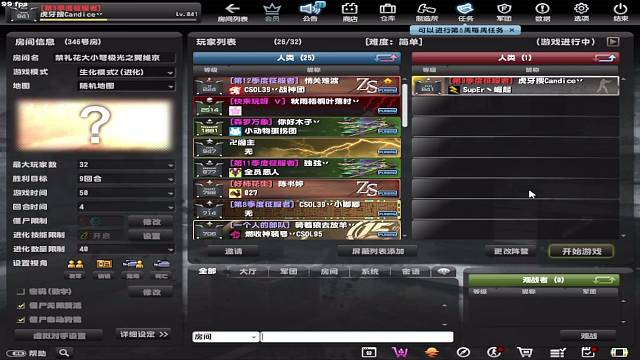Go back to room list (房间列表)
Viewport: 640px width, 360px height.
(232, 12)
